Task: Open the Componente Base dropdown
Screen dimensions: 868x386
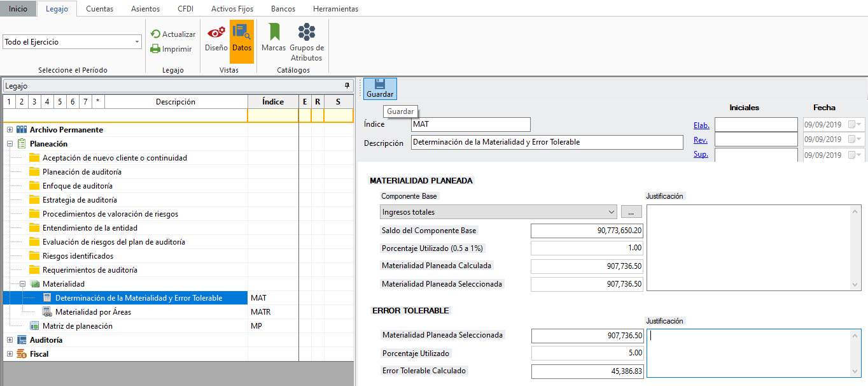Action: click(x=612, y=212)
